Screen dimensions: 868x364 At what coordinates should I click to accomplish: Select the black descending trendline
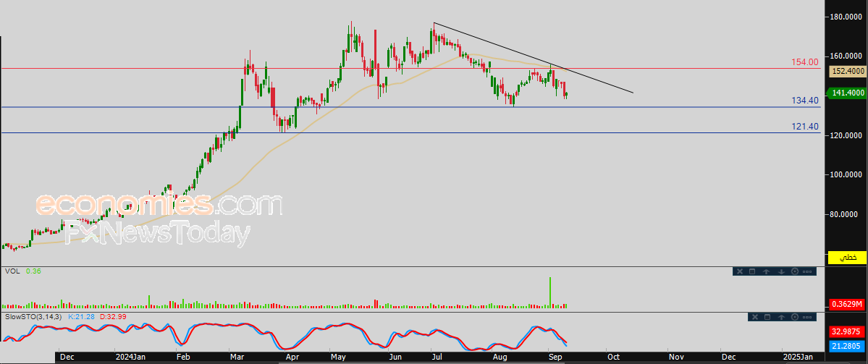(533, 58)
